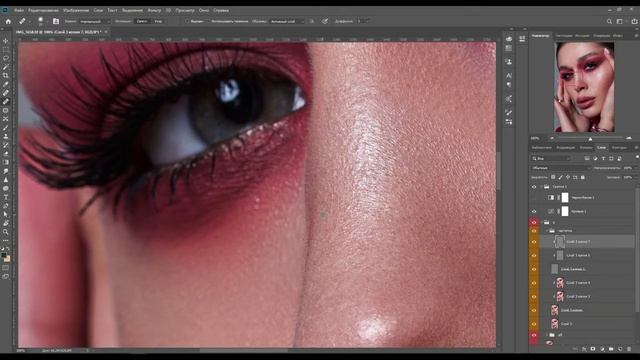Image resolution: width=640 pixels, height=360 pixels.
Task: Select the Rectangular Marquee tool
Action: pos(6,49)
